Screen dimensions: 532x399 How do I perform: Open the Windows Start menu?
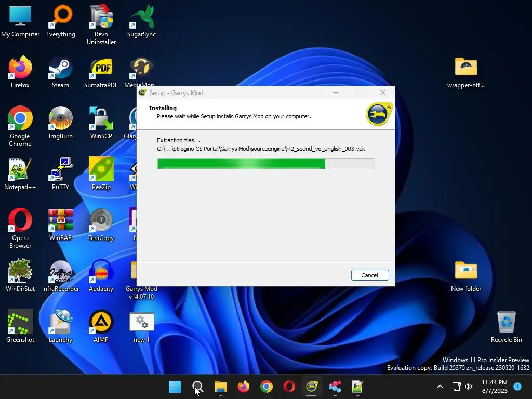click(x=175, y=387)
